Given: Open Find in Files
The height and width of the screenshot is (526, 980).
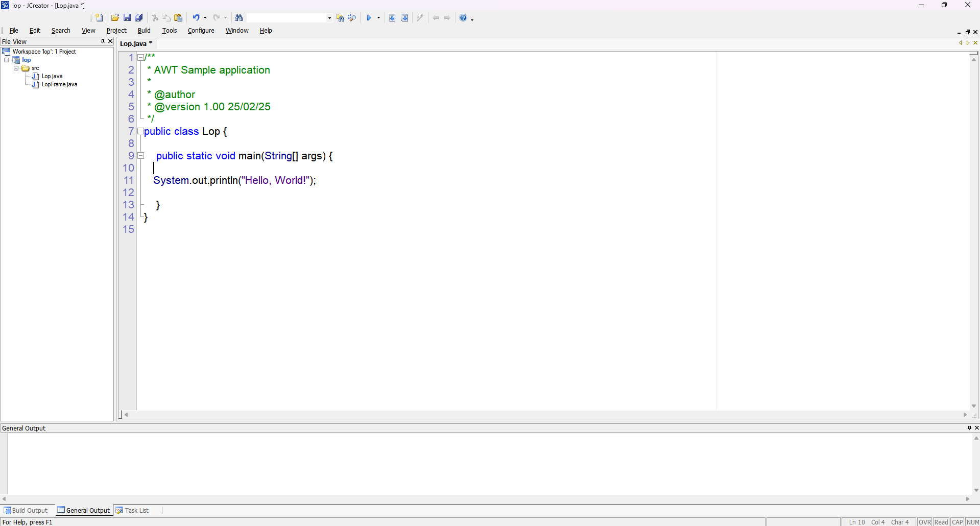Looking at the screenshot, I should [x=341, y=17].
